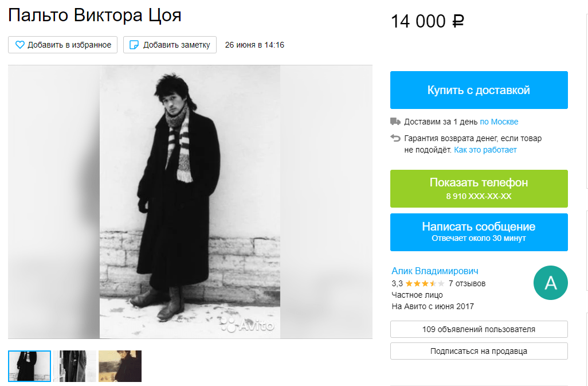This screenshot has height=386, width=588.
Task: Click the money-back return arrow icon
Action: 395,138
